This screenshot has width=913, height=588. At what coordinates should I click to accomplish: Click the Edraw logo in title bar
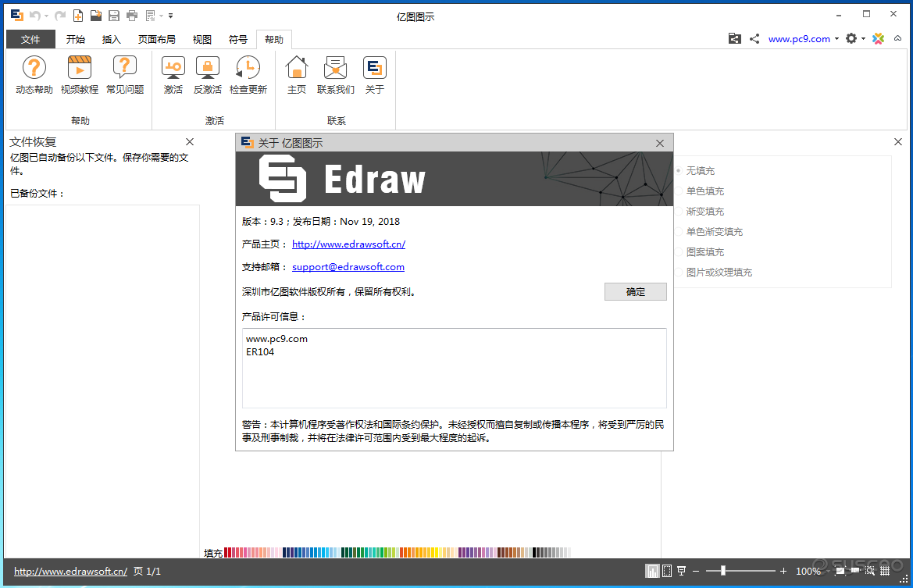pos(17,15)
